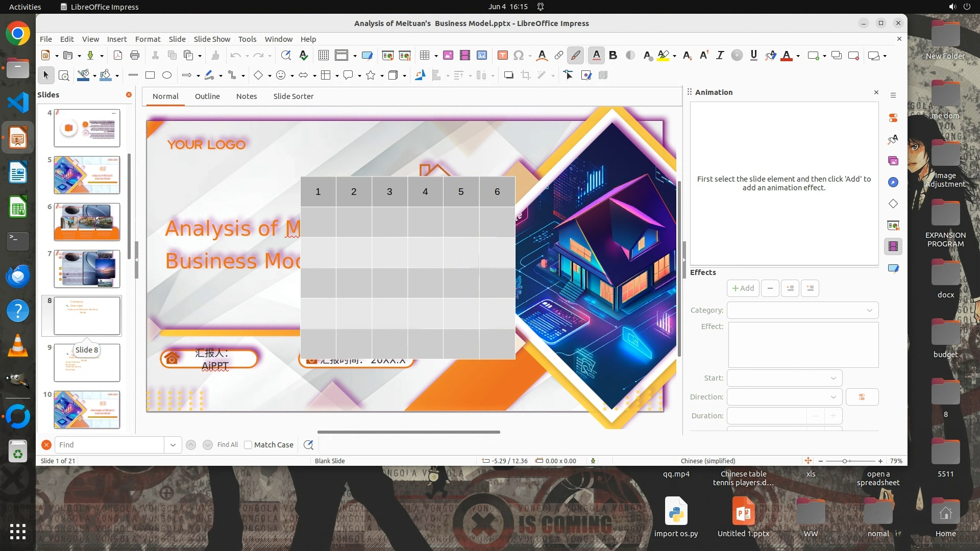Toggle Display Grid on the toolbar

(324, 56)
